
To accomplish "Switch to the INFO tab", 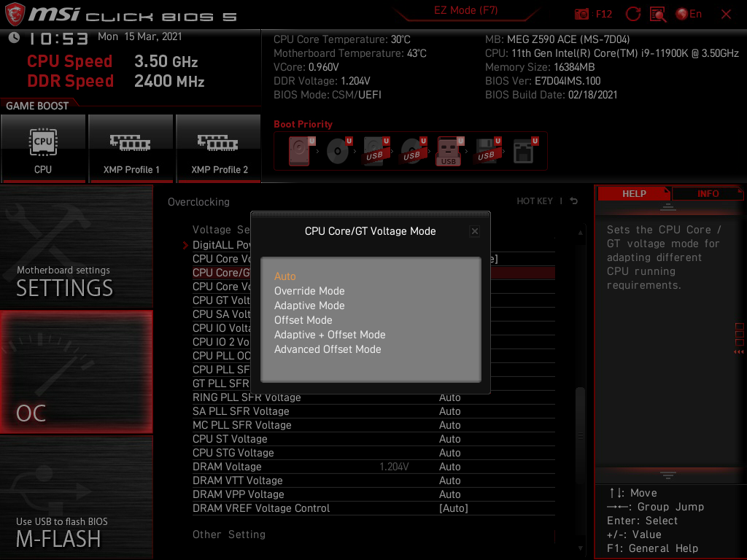I will [708, 194].
